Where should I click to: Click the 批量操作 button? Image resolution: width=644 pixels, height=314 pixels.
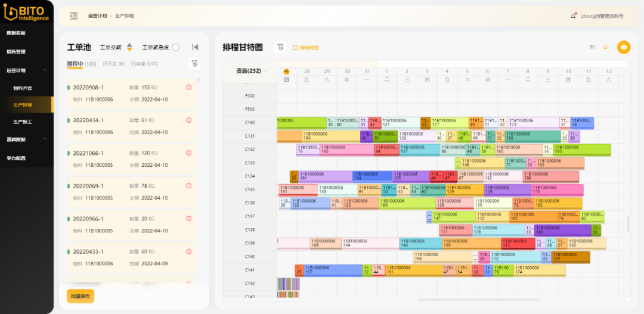click(x=80, y=296)
